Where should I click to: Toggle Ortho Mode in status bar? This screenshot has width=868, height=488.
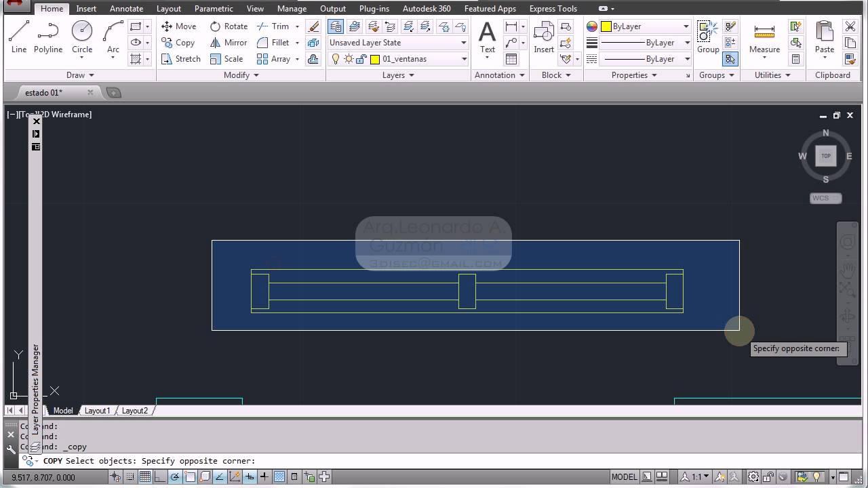[160, 477]
